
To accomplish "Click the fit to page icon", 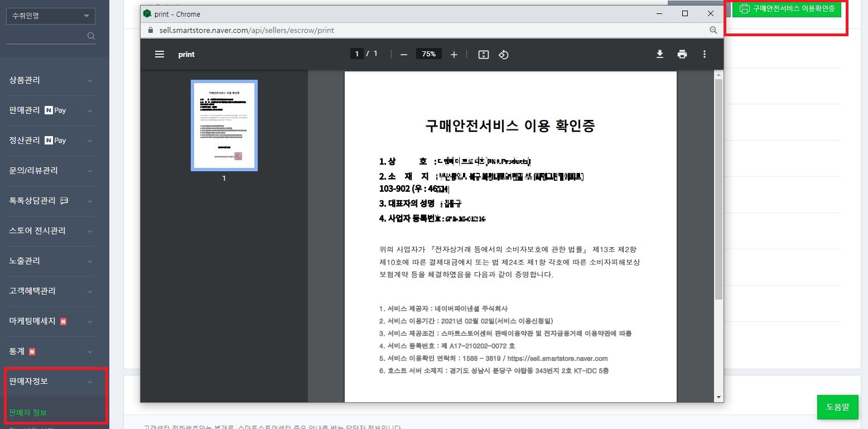I will tap(484, 54).
